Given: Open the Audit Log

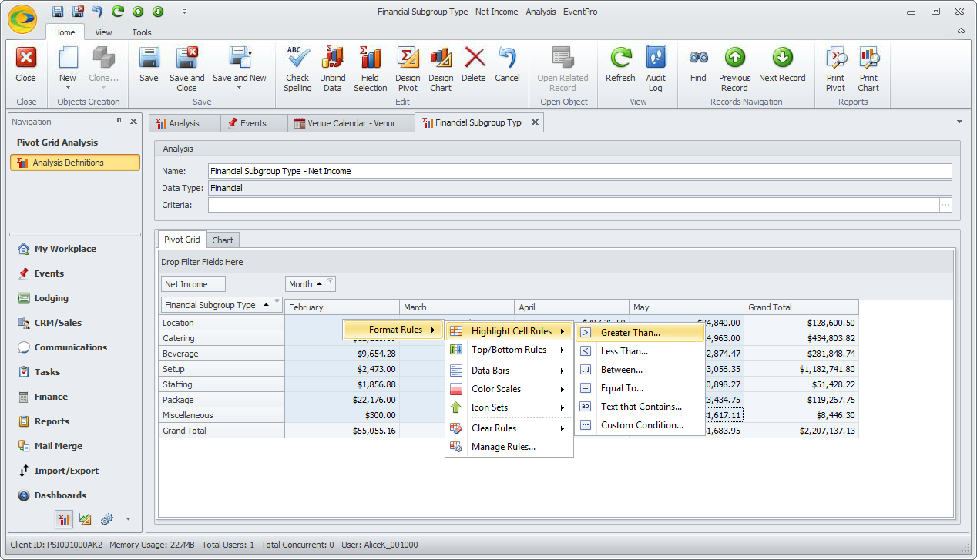Looking at the screenshot, I should pyautogui.click(x=656, y=68).
